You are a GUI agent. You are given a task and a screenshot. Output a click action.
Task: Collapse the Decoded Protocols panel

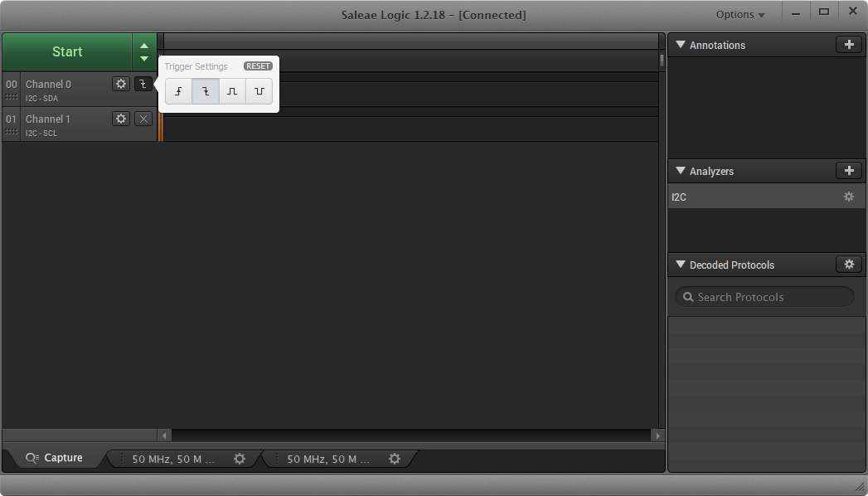(x=681, y=265)
